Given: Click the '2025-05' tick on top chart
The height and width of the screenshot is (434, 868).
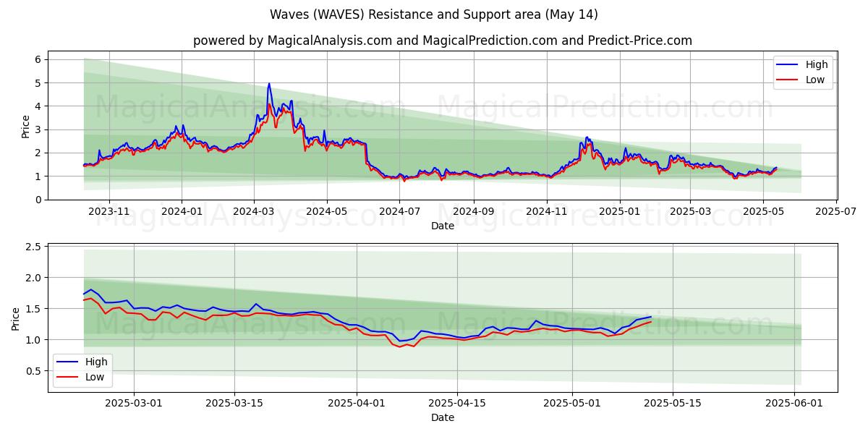Looking at the screenshot, I should [763, 211].
